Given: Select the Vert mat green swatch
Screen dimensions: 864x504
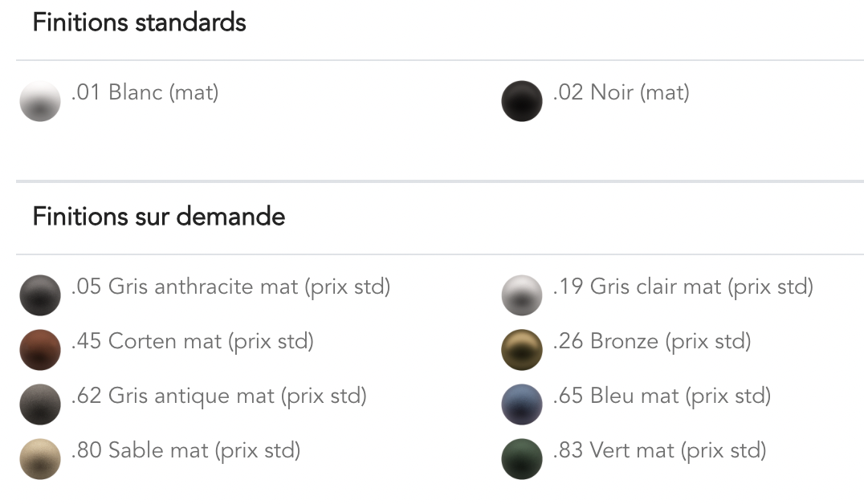Looking at the screenshot, I should (x=522, y=459).
